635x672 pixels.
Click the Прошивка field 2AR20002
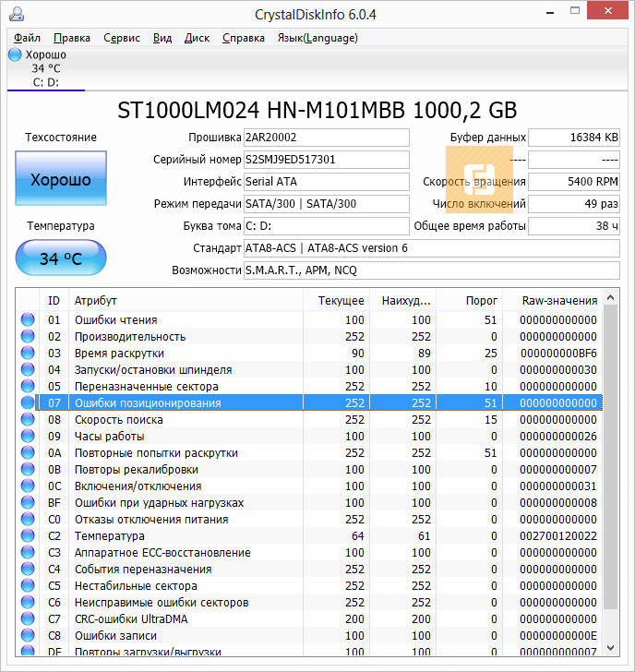(327, 138)
